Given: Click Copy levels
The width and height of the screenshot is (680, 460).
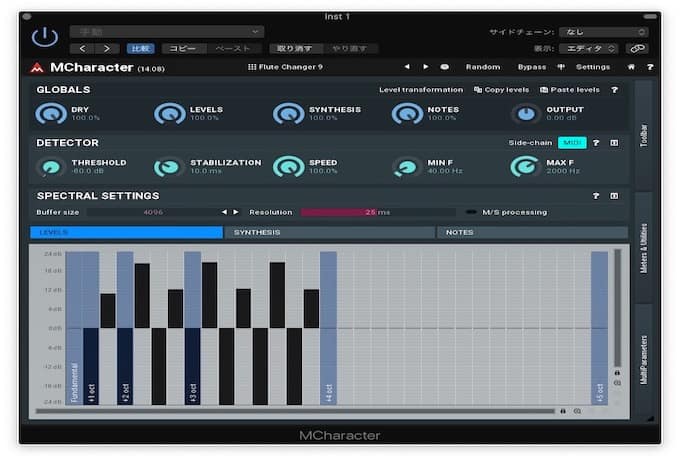Looking at the screenshot, I should click(501, 90).
